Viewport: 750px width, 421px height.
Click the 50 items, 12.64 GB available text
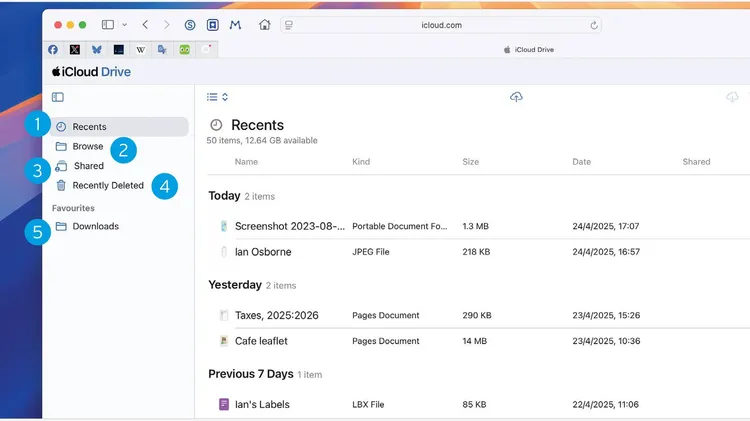pos(262,141)
